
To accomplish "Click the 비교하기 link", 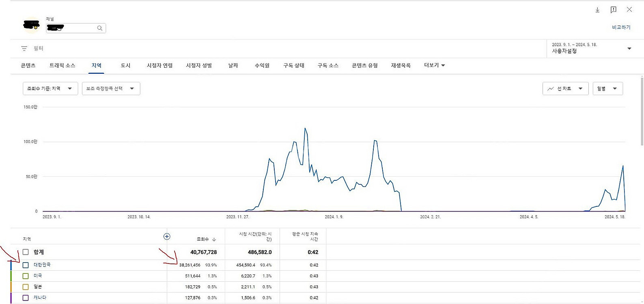I will click(x=621, y=27).
